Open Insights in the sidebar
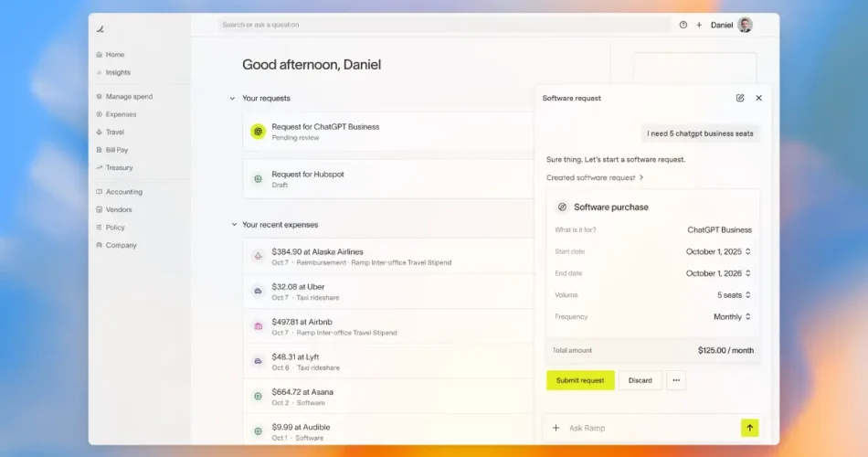 click(113, 72)
